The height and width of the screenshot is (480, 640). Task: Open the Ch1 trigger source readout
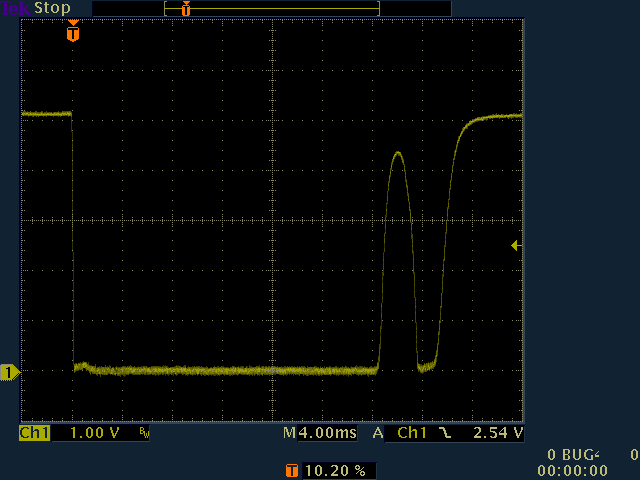point(413,434)
